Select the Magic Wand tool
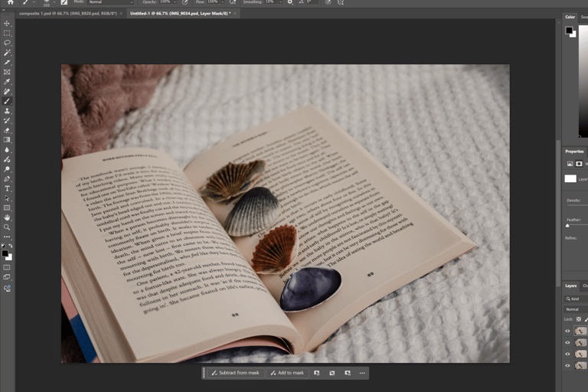 7,53
